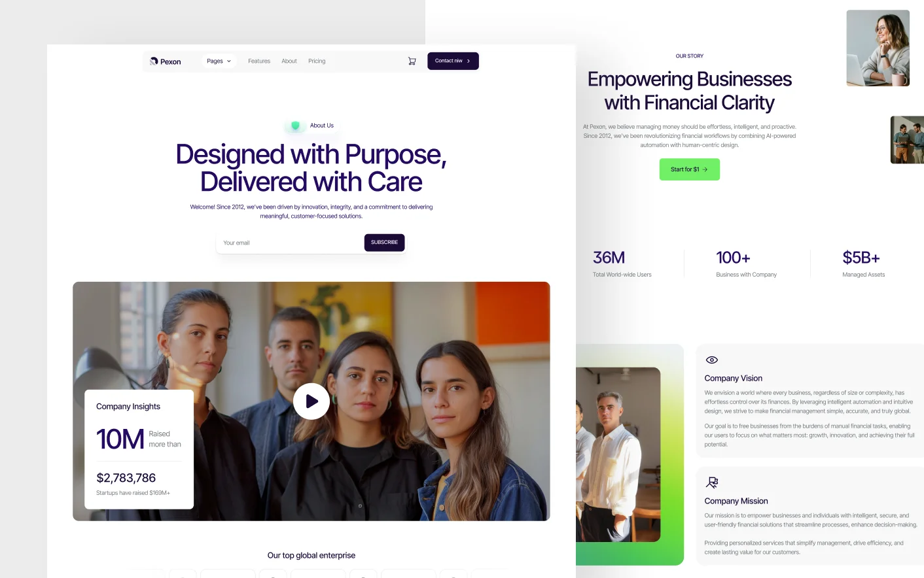Go to the About page link

(289, 61)
